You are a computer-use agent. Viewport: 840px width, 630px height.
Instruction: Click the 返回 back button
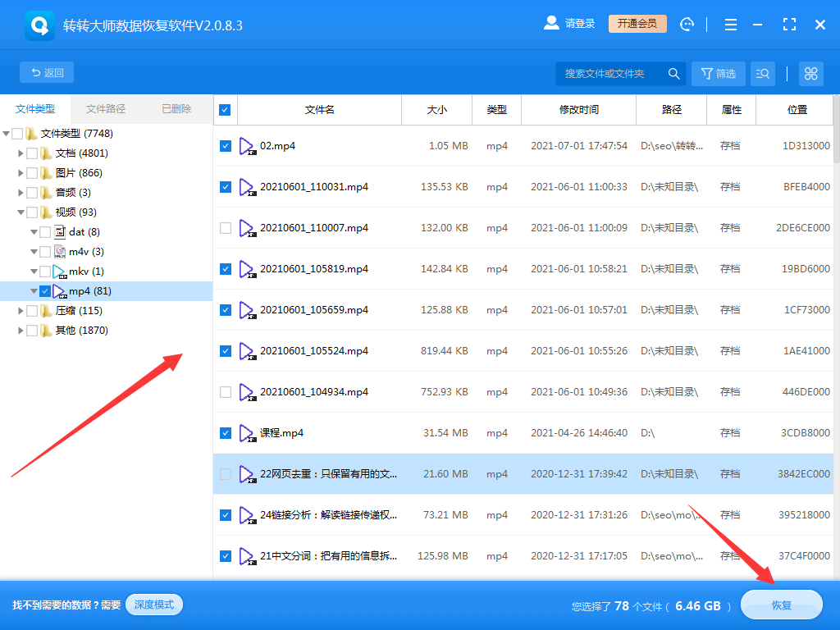47,72
